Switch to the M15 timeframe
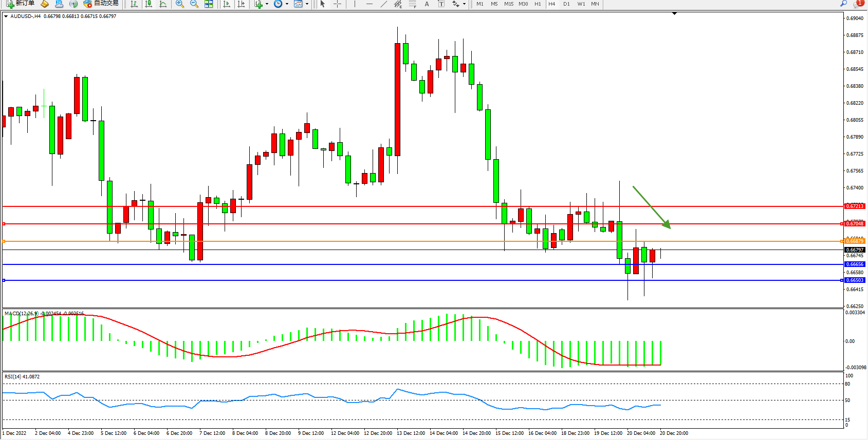This screenshot has height=440, width=868. tap(509, 4)
